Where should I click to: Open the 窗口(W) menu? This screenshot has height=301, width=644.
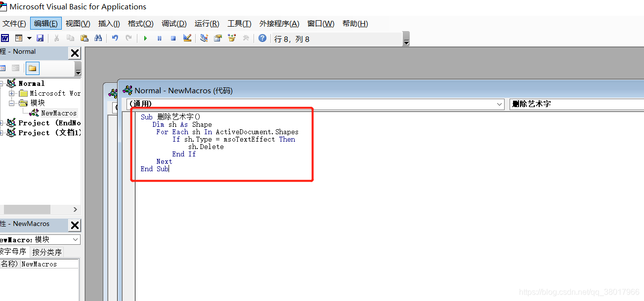click(x=320, y=23)
